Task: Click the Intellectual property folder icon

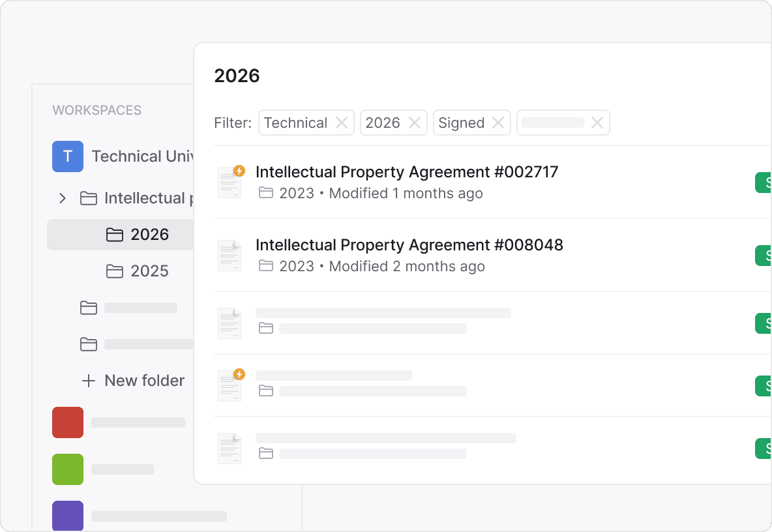Action: click(89, 198)
